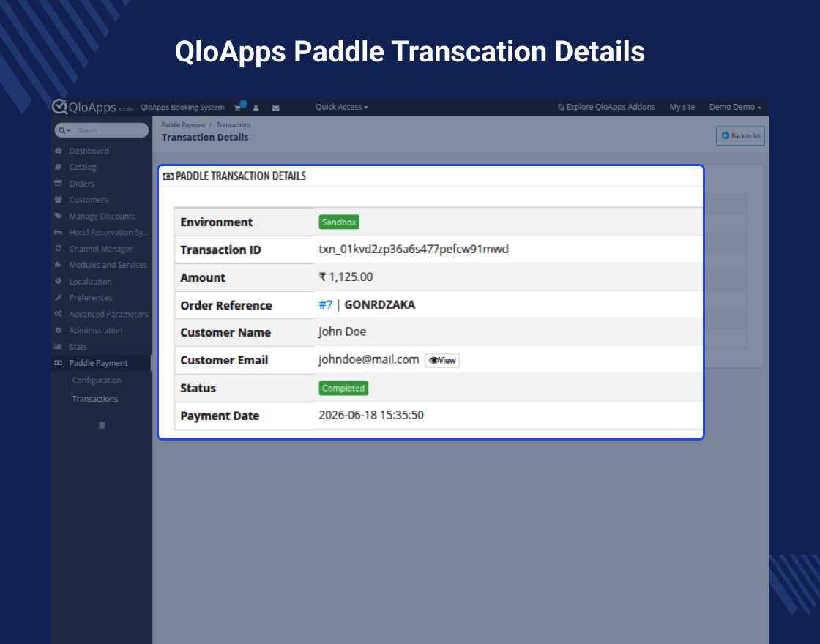Click the Sandbox environment badge
This screenshot has width=820, height=644.
(x=339, y=222)
